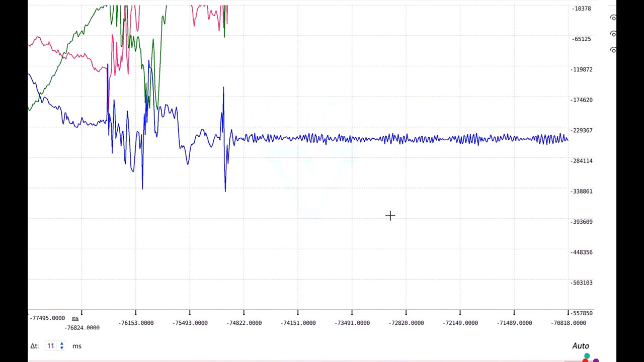Click time axis label -74151.0000
The image size is (644, 362).
298,323
